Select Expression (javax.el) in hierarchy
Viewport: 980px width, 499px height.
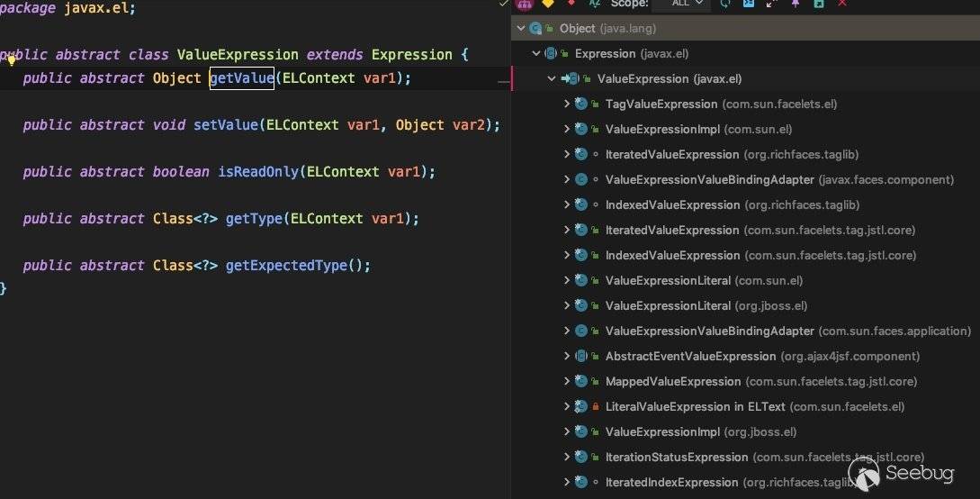(746, 54)
